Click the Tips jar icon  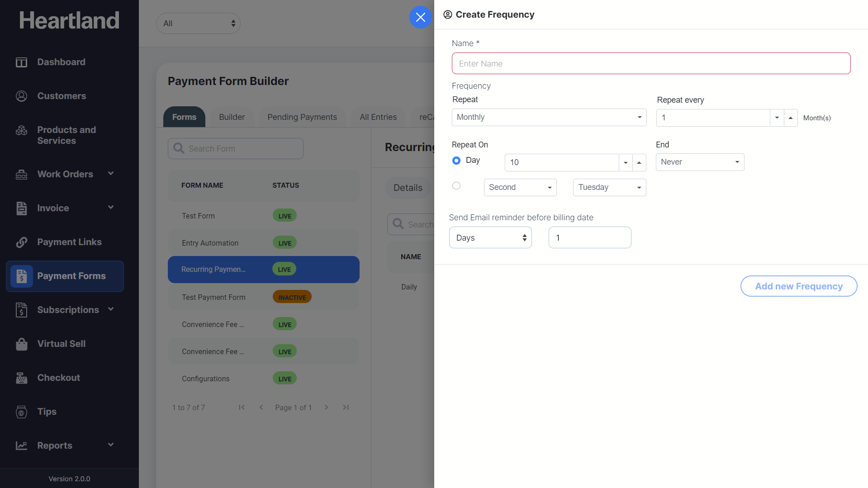click(x=21, y=412)
